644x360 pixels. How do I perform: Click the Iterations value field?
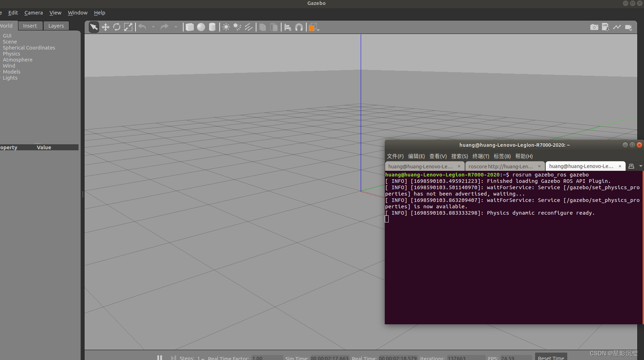466,358
